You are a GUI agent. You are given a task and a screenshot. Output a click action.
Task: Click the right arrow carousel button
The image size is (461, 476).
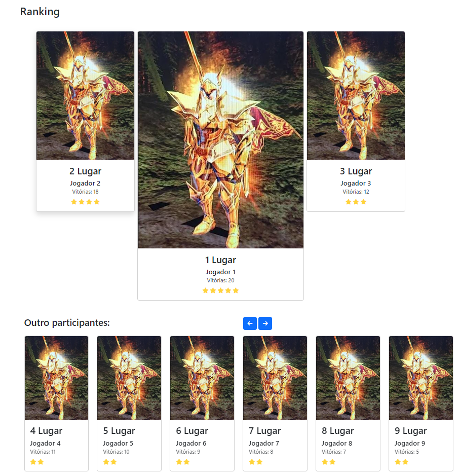click(265, 323)
